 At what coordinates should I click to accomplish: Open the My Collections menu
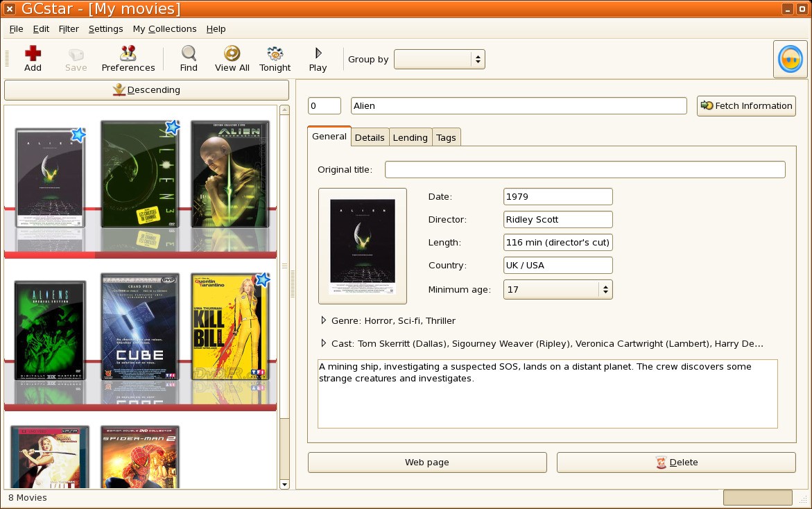[164, 29]
